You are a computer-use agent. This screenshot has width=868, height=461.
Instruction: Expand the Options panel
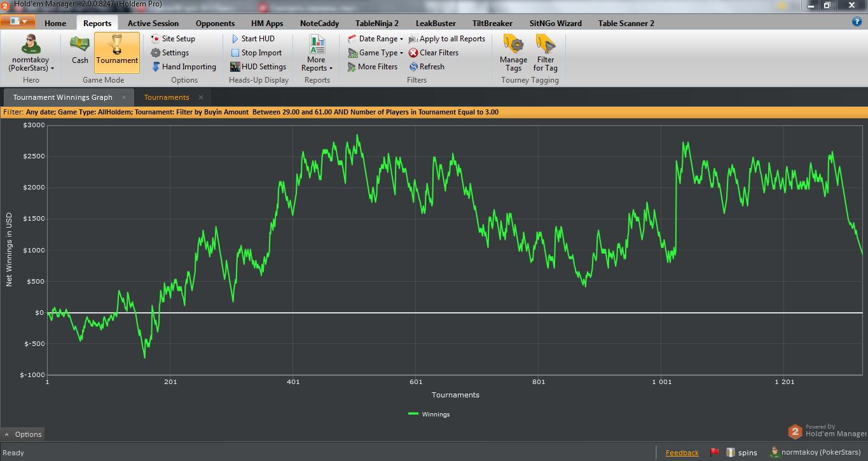pos(23,434)
